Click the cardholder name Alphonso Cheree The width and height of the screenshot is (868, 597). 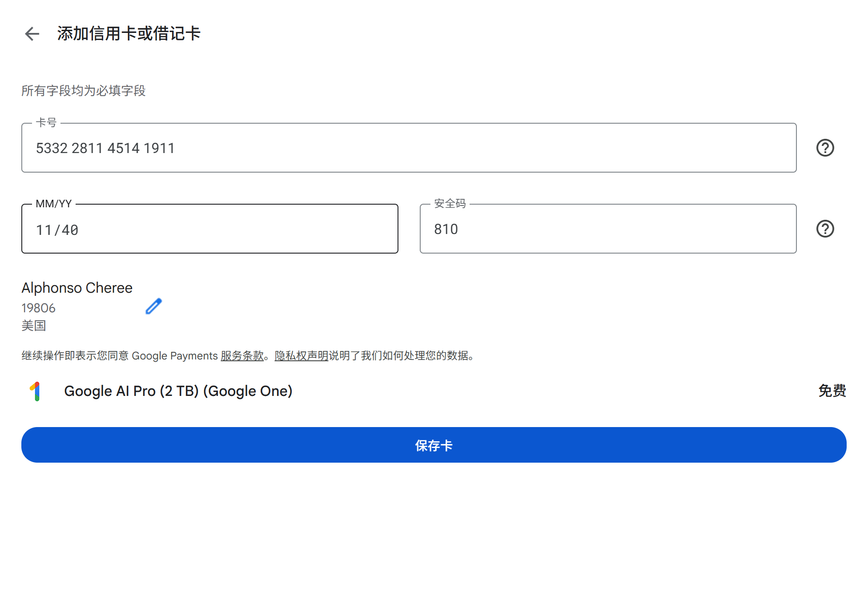77,288
